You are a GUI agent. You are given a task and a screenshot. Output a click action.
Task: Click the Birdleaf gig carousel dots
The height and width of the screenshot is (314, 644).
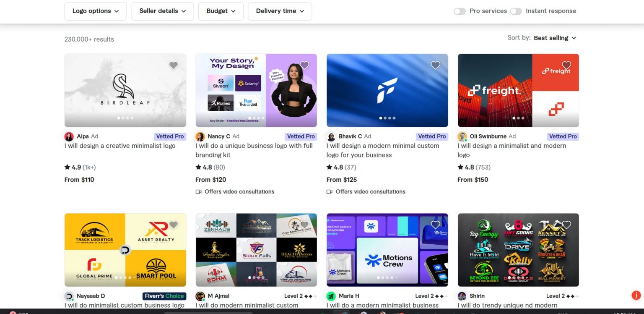coord(125,118)
